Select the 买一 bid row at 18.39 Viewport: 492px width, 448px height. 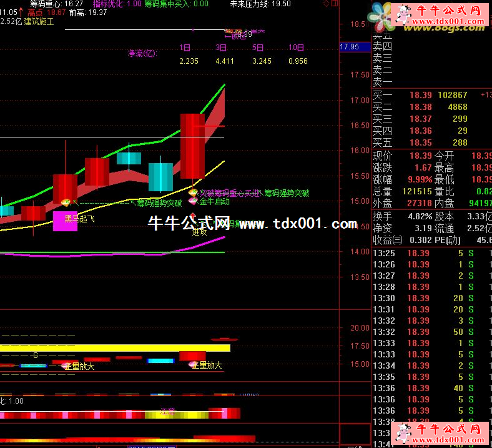click(431, 95)
